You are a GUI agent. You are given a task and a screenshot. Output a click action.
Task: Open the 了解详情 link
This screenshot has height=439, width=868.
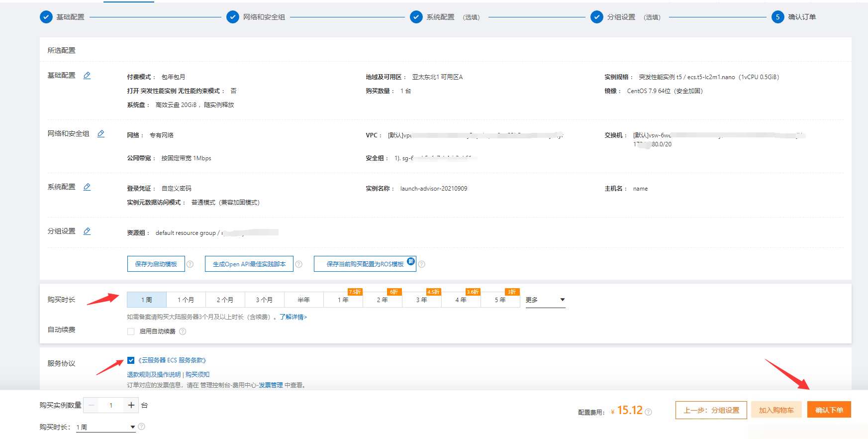(x=293, y=317)
